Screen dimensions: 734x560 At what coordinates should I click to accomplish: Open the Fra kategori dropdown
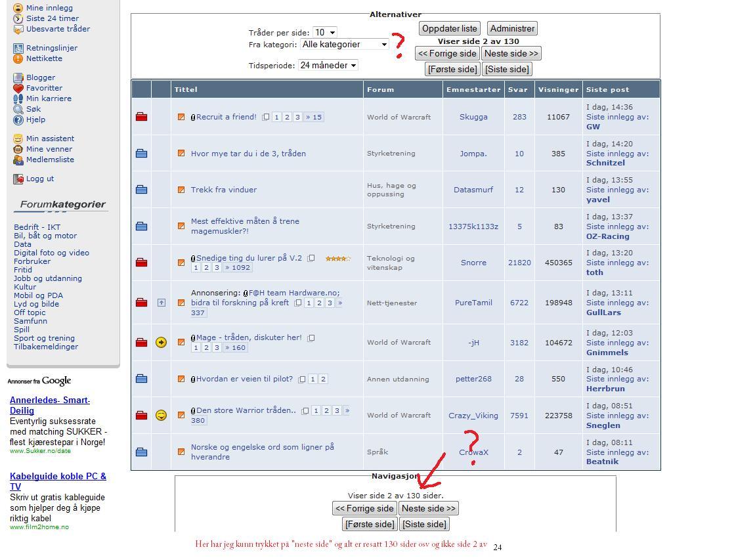click(345, 45)
